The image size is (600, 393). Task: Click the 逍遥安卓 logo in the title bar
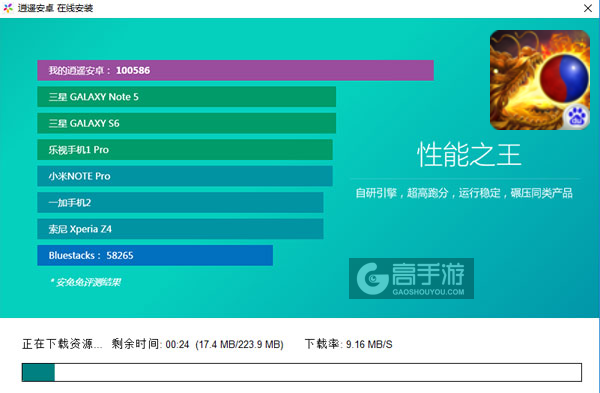point(8,8)
